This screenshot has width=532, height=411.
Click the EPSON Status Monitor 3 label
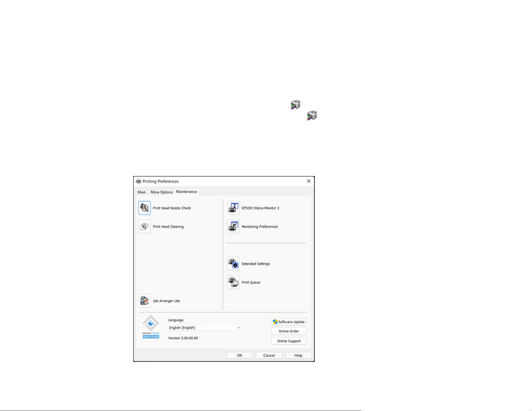pos(260,208)
